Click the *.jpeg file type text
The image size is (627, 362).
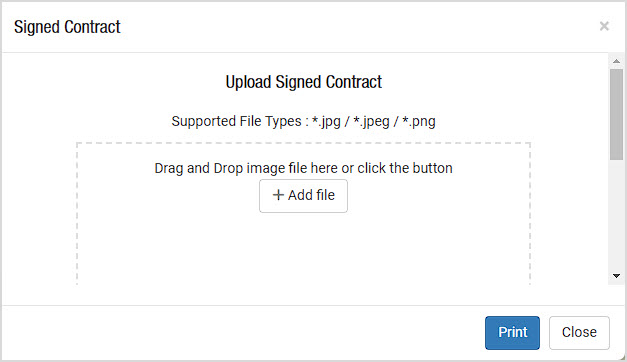point(371,121)
